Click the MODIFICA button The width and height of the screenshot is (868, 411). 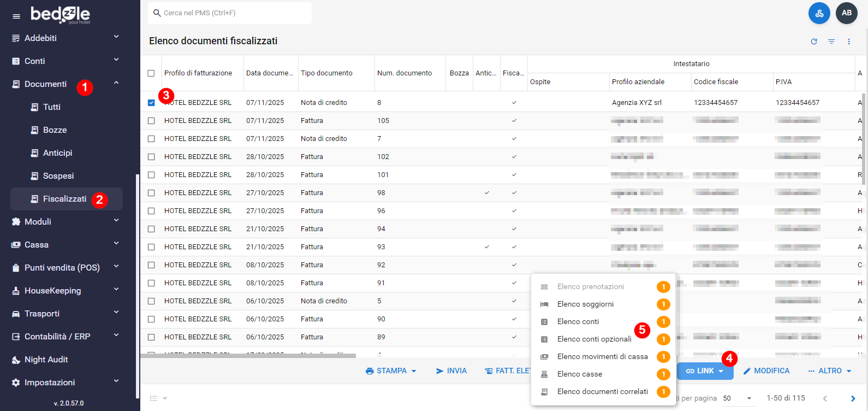[766, 371]
